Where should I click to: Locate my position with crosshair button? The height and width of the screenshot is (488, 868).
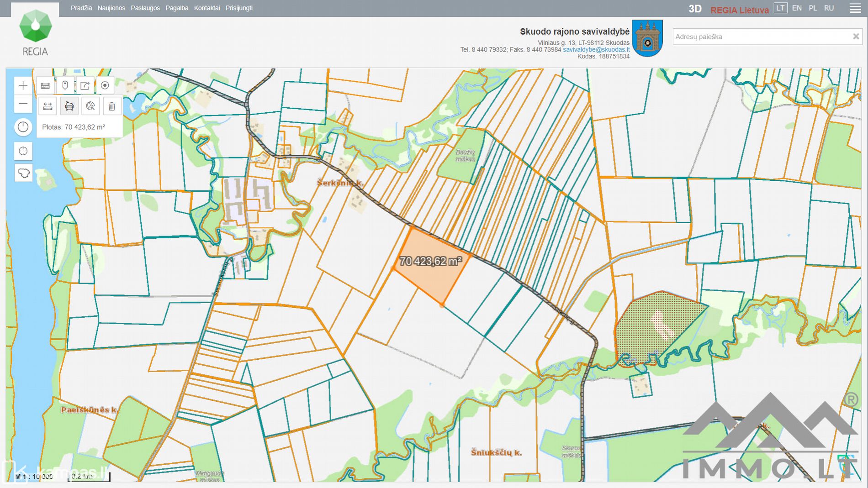coord(23,151)
